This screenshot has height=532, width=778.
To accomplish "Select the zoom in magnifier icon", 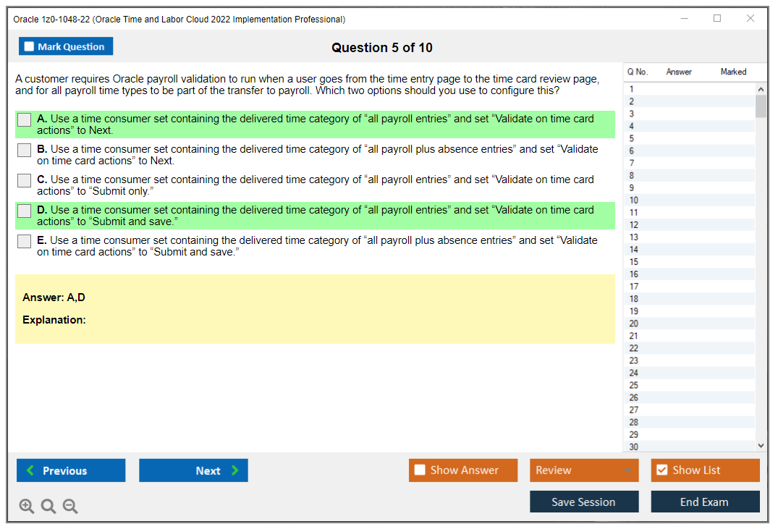I will coord(26,506).
